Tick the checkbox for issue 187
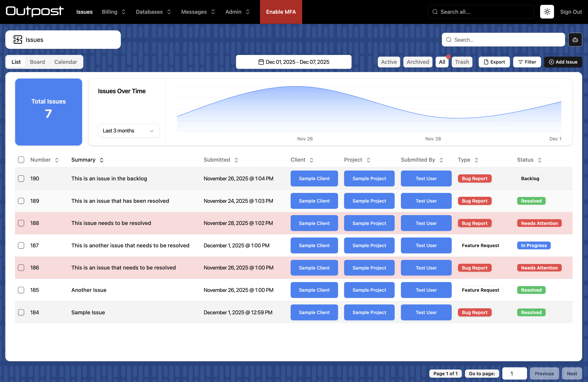The height and width of the screenshot is (382, 588). point(21,245)
